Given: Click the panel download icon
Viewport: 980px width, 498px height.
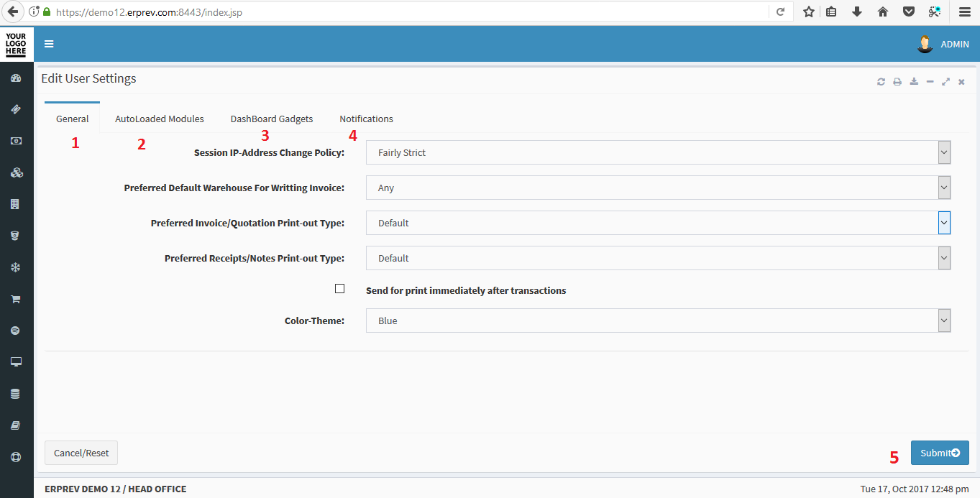Looking at the screenshot, I should click(914, 82).
